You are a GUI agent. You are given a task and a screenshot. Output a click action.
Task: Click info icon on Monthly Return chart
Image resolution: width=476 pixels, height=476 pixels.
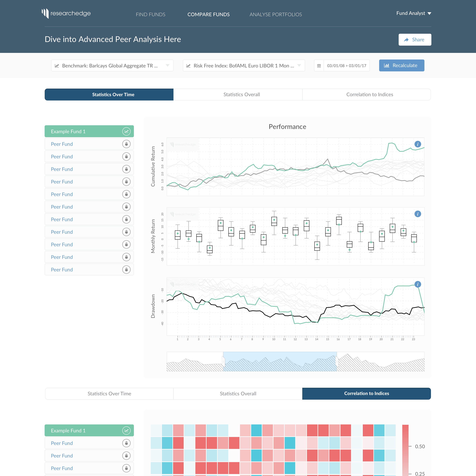(418, 214)
